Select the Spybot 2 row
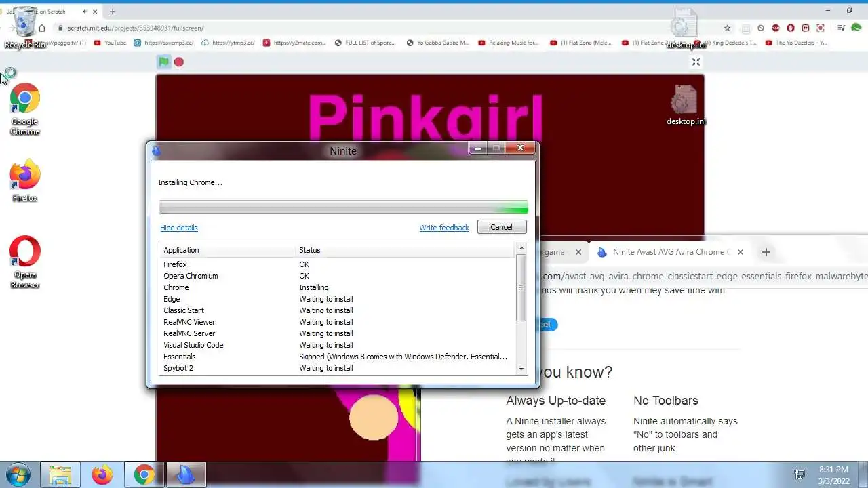 (x=337, y=368)
